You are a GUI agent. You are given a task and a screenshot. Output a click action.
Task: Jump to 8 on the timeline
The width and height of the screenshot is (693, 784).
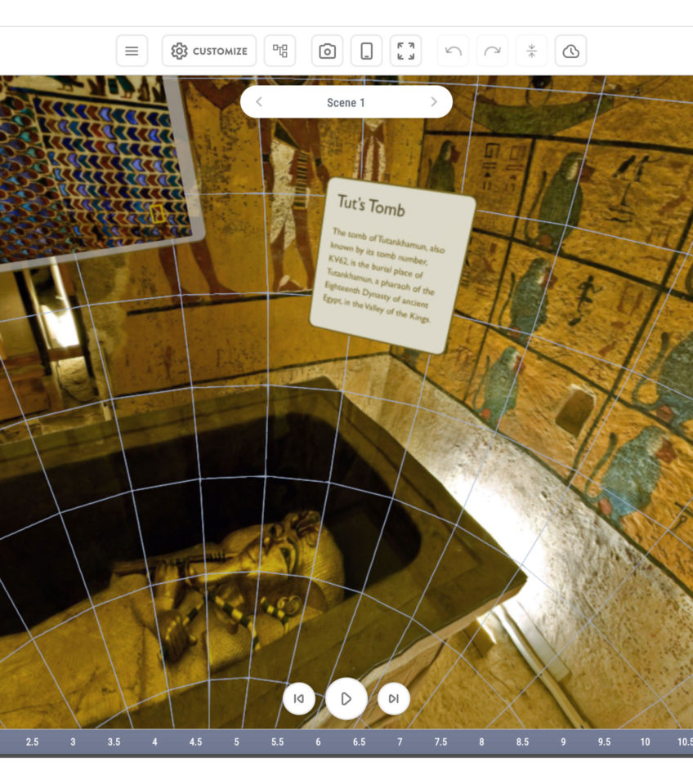[x=481, y=742]
